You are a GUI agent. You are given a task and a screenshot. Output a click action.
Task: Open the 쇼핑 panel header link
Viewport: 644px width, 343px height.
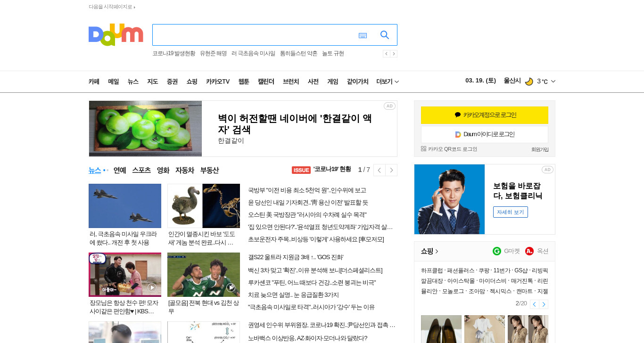pyautogui.click(x=429, y=251)
